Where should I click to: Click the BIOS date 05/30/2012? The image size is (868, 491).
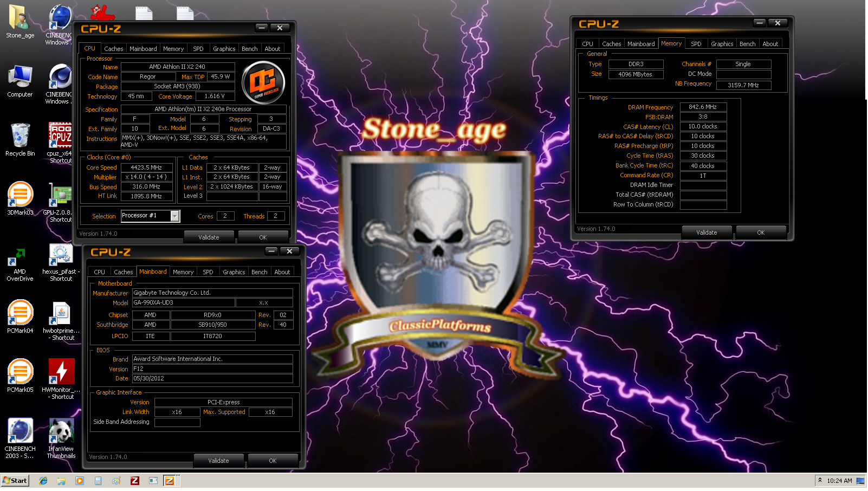pos(212,379)
